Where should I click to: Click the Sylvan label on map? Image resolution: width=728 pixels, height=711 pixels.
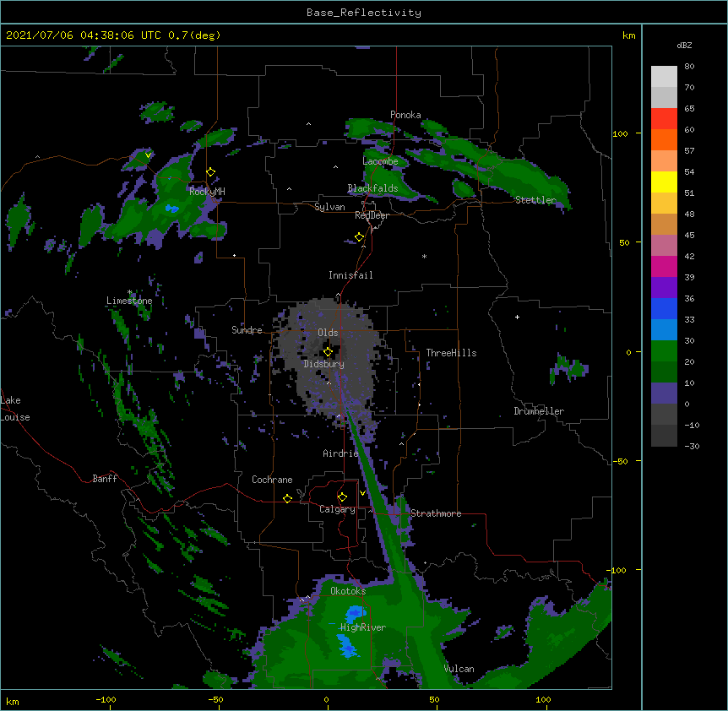coord(329,207)
